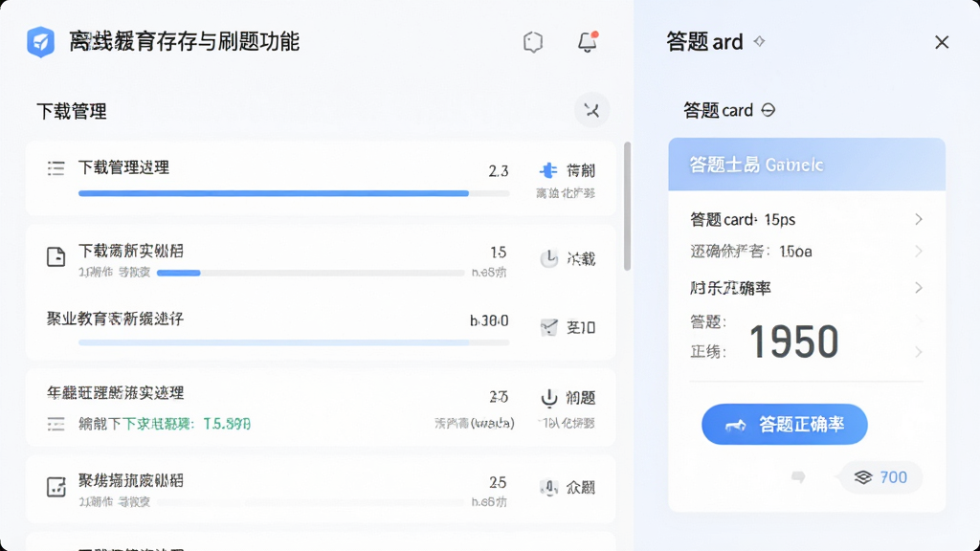980x551 pixels.
Task: Expand the 正确率 row chevron
Action: pyautogui.click(x=918, y=287)
